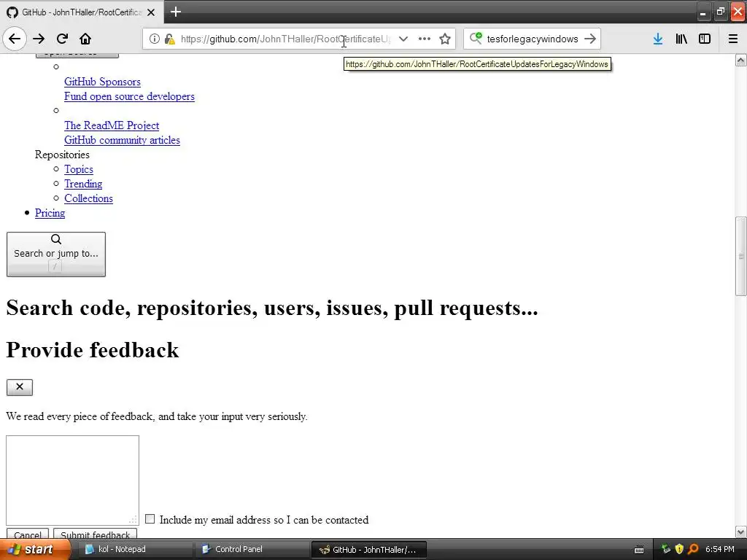Screen dimensions: 747x560
Task: Run search with arrow button
Action: (590, 39)
